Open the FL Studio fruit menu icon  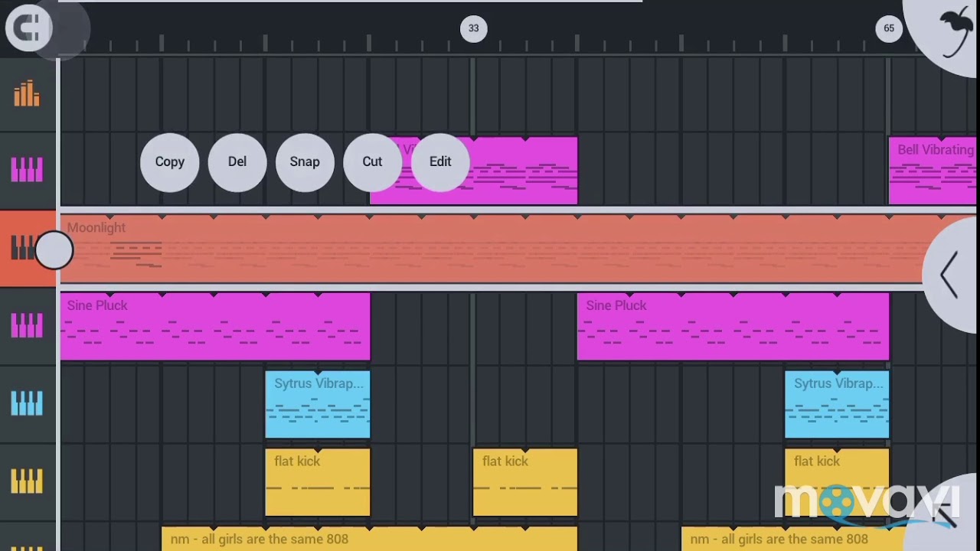(x=954, y=32)
